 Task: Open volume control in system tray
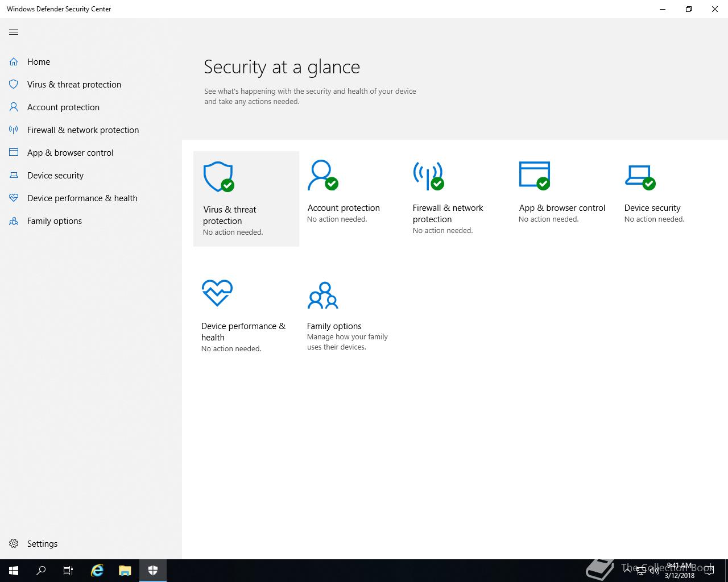point(654,571)
